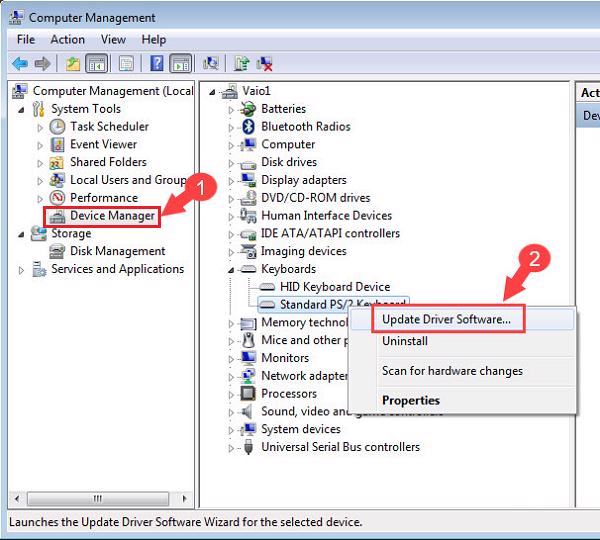Click the Universal Serial Bus plug icon
The width and height of the screenshot is (600, 540).
[x=248, y=447]
